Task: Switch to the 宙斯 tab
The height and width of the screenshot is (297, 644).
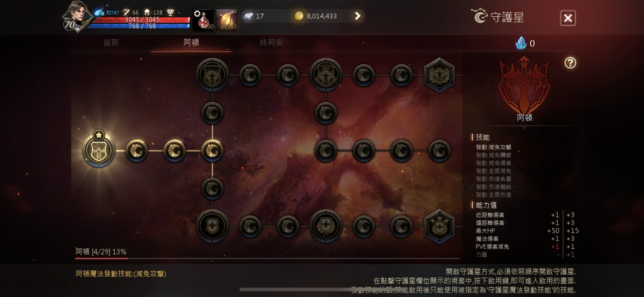Action: click(111, 43)
